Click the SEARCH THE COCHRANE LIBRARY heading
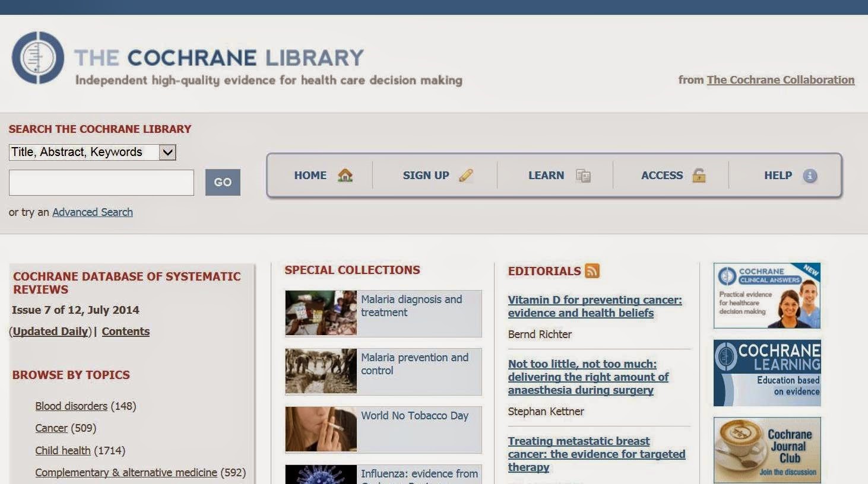The height and width of the screenshot is (484, 868). (x=100, y=129)
